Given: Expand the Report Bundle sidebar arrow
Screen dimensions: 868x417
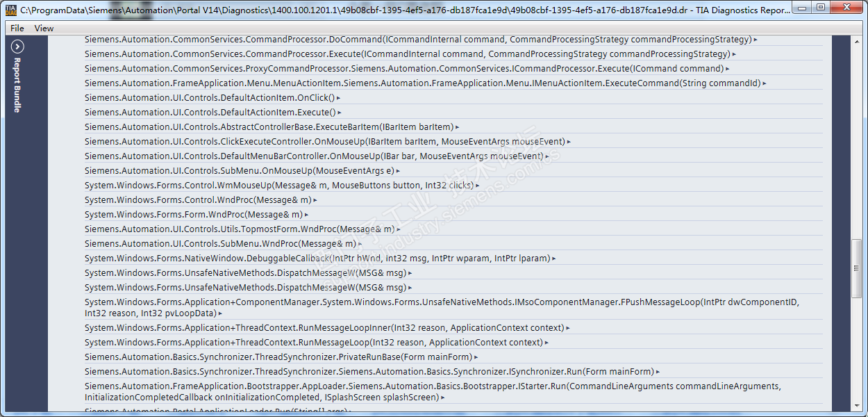Looking at the screenshot, I should coord(18,47).
